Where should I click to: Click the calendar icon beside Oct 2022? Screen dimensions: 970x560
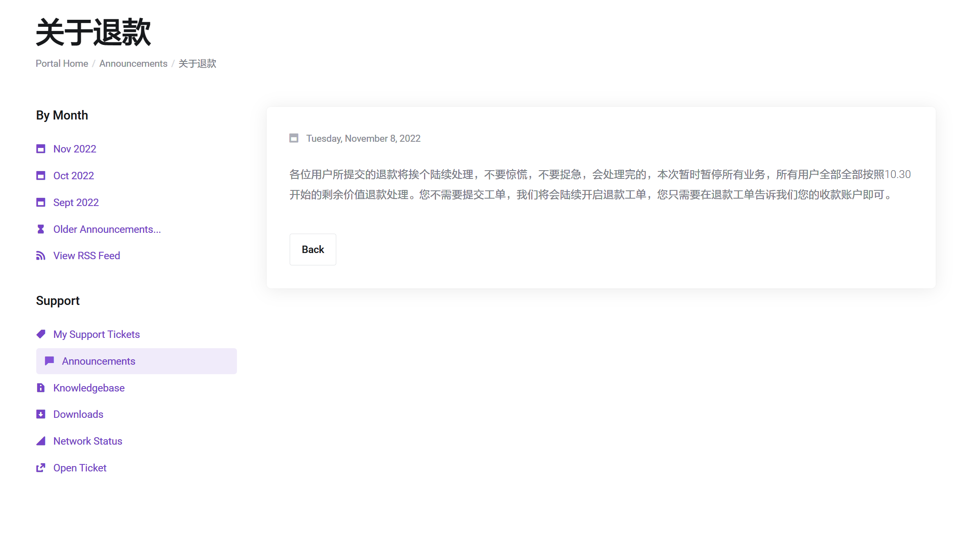pyautogui.click(x=40, y=176)
